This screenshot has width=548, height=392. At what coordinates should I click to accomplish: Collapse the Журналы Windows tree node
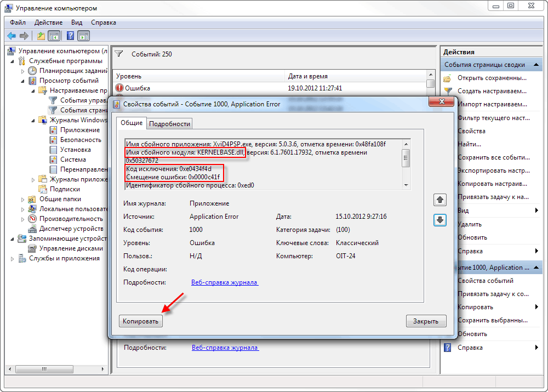[33, 120]
